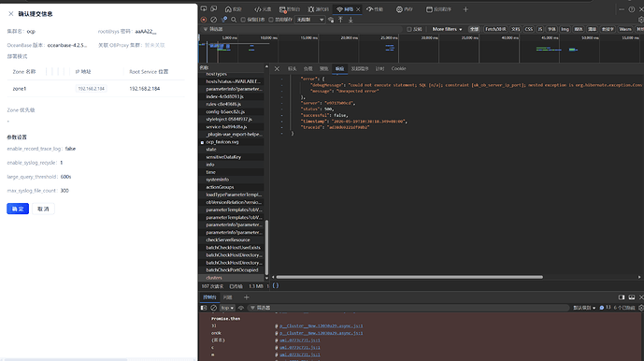Expand the More filters dropdown

447,29
